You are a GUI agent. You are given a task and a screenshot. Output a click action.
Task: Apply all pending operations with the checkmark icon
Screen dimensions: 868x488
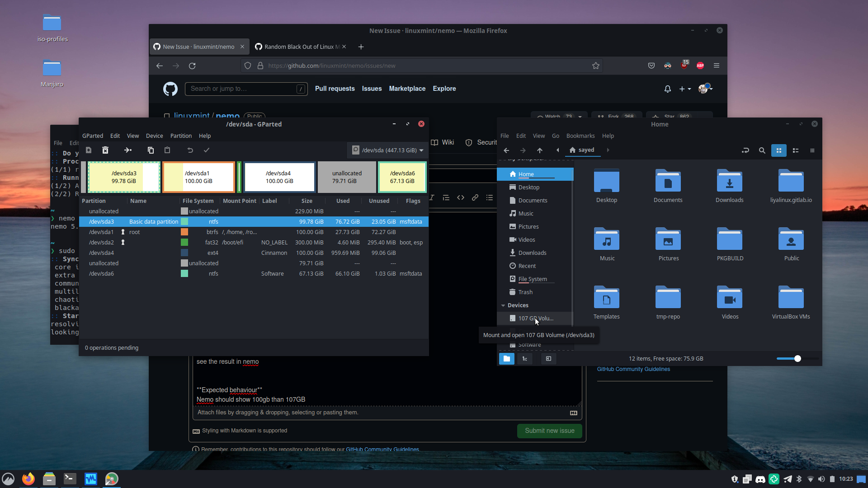[x=206, y=150]
